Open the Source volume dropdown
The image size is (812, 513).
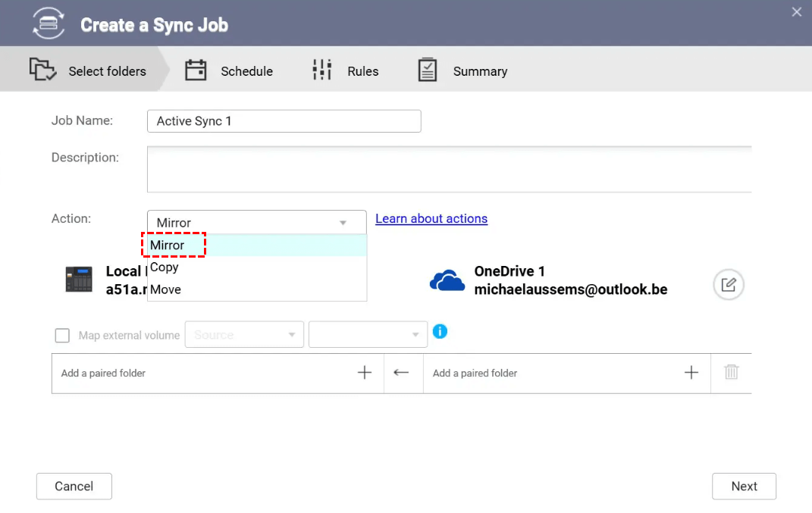tap(244, 335)
